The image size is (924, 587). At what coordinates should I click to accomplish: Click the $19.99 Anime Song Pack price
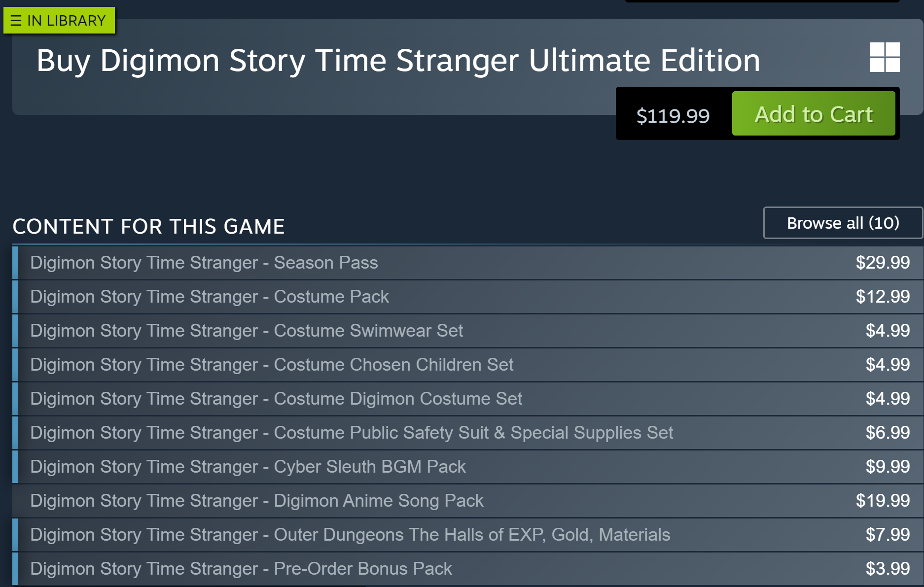pos(883,501)
